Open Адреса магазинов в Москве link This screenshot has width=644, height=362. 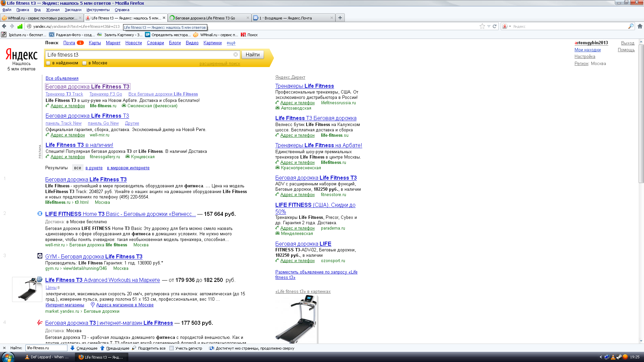point(125,305)
